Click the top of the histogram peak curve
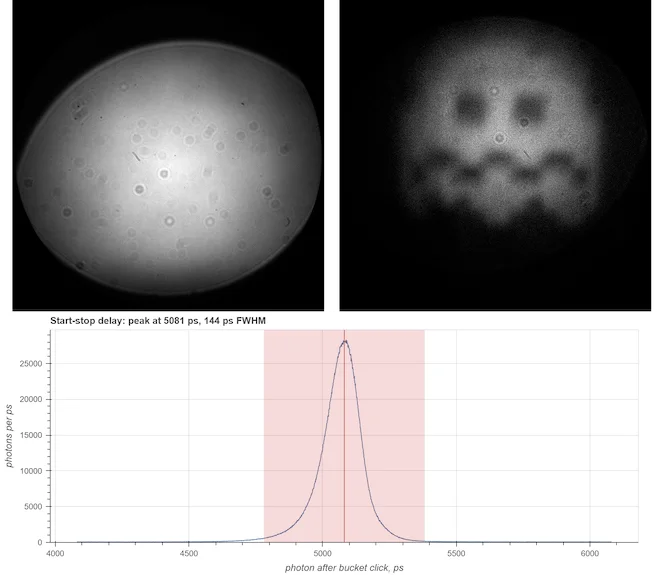Viewport: 660px width, 575px height. click(345, 341)
